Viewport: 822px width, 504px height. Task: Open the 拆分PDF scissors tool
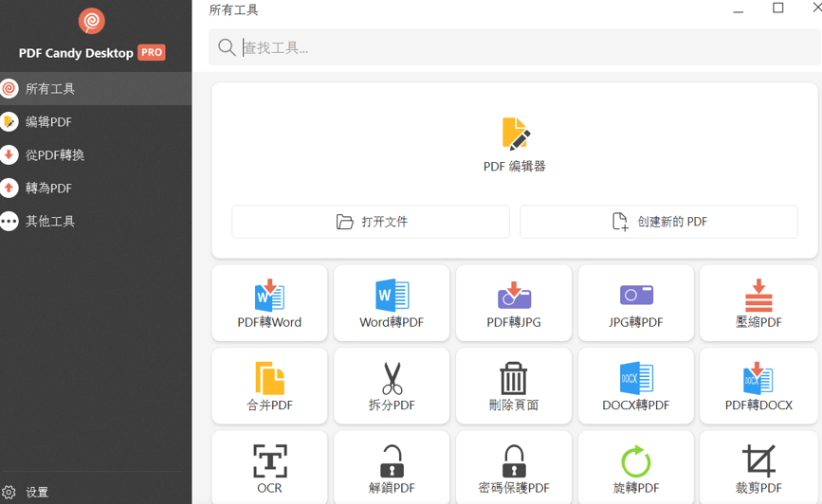tap(392, 387)
